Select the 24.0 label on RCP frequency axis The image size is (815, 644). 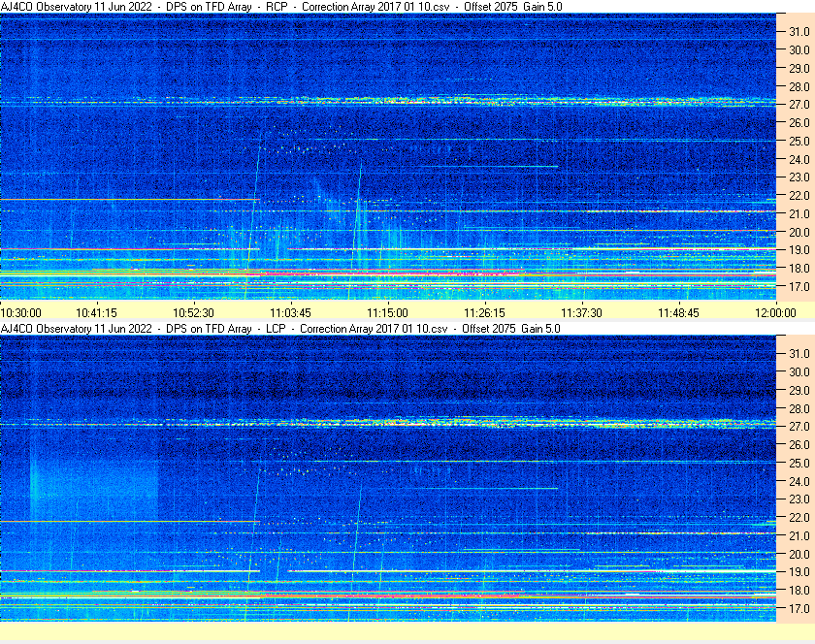[x=799, y=159]
